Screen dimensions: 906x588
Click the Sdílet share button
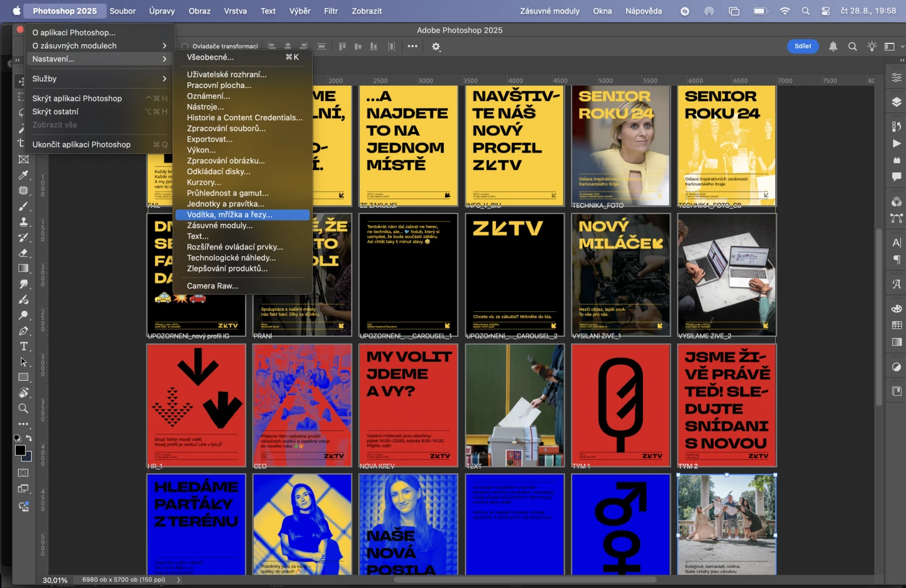(803, 47)
